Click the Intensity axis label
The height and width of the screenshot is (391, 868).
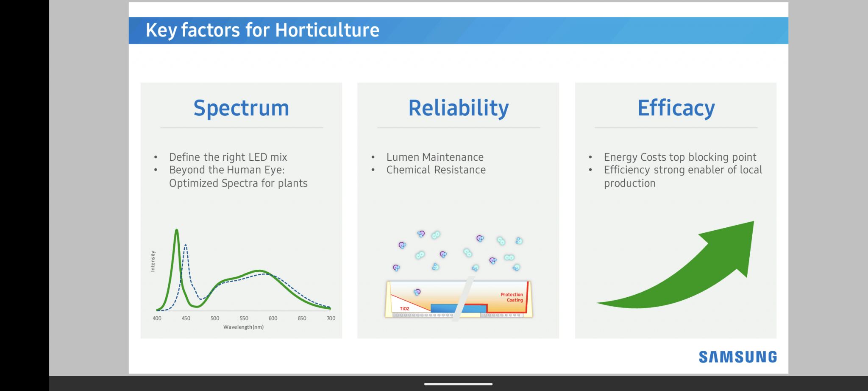pos(153,261)
